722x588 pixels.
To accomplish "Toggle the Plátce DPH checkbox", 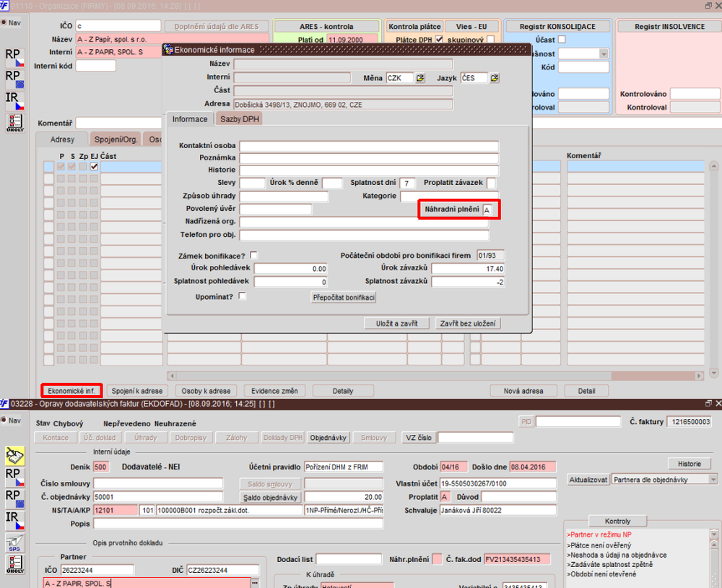I will pos(439,40).
